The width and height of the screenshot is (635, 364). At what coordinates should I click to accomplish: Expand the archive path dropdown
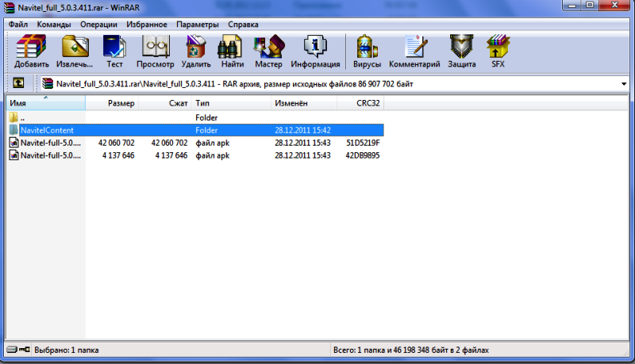coord(625,83)
